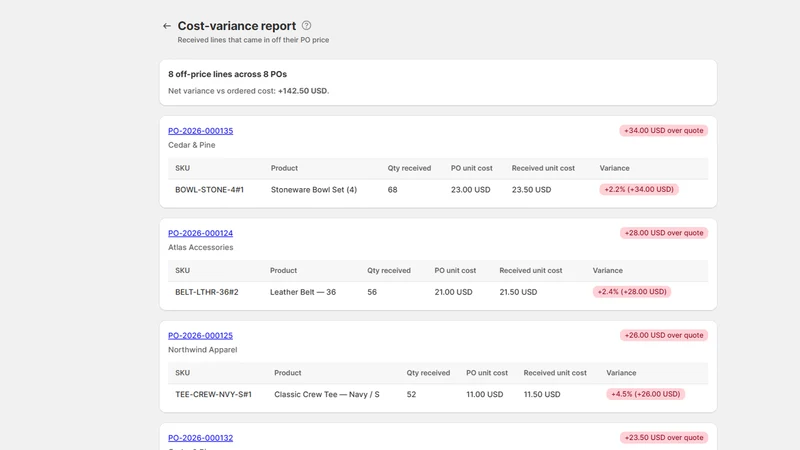Click the back arrow icon
The height and width of the screenshot is (450, 800).
[x=167, y=26]
